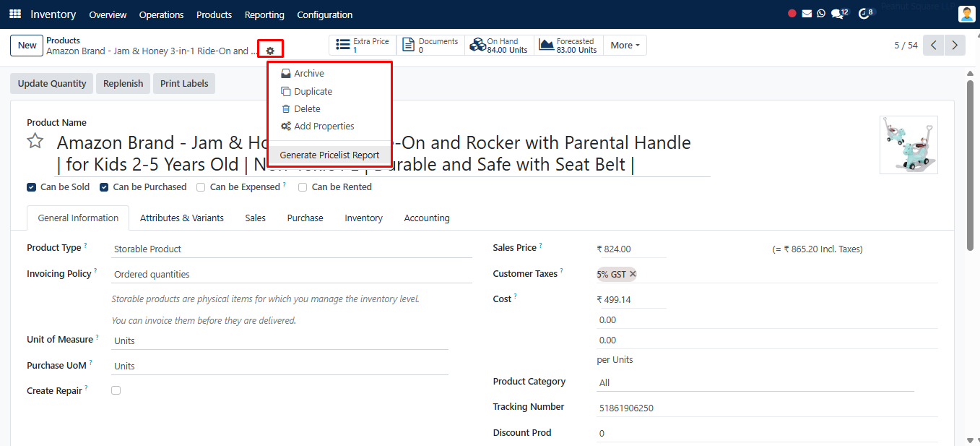Go to next record arrow
980x446 pixels.
(x=955, y=45)
